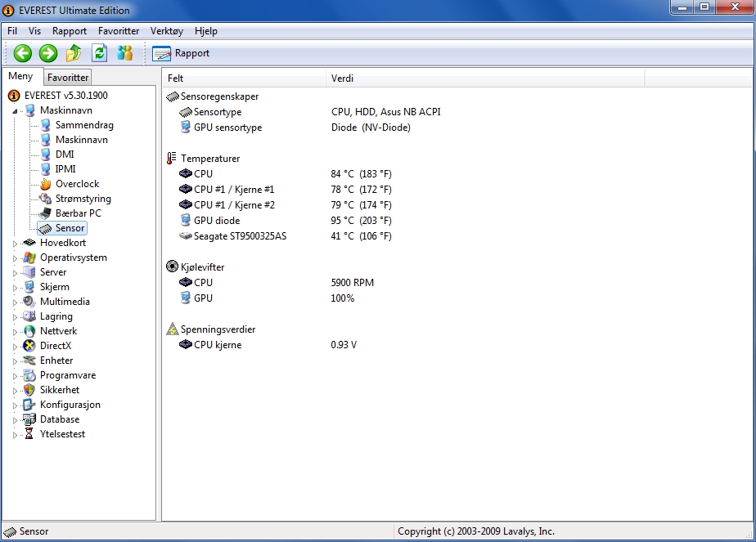The height and width of the screenshot is (542, 756).
Task: Select Konfigurasjon in the tree
Action: [70, 405]
